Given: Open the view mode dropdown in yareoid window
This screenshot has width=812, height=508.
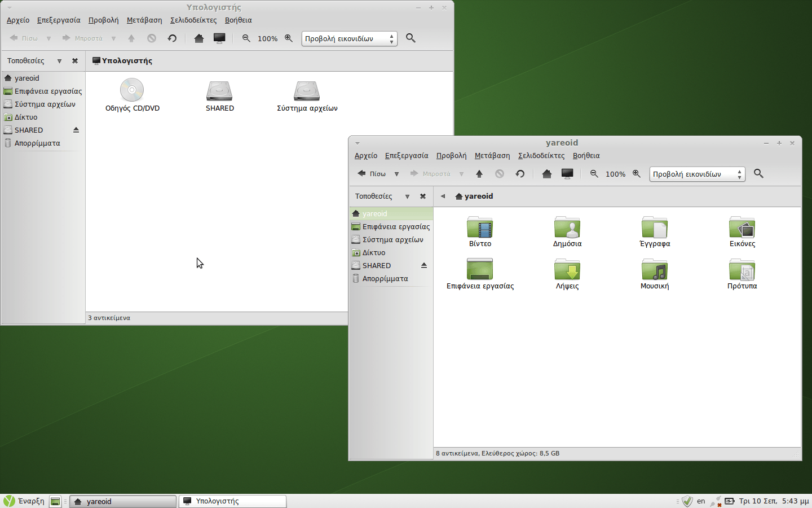Looking at the screenshot, I should click(x=697, y=174).
